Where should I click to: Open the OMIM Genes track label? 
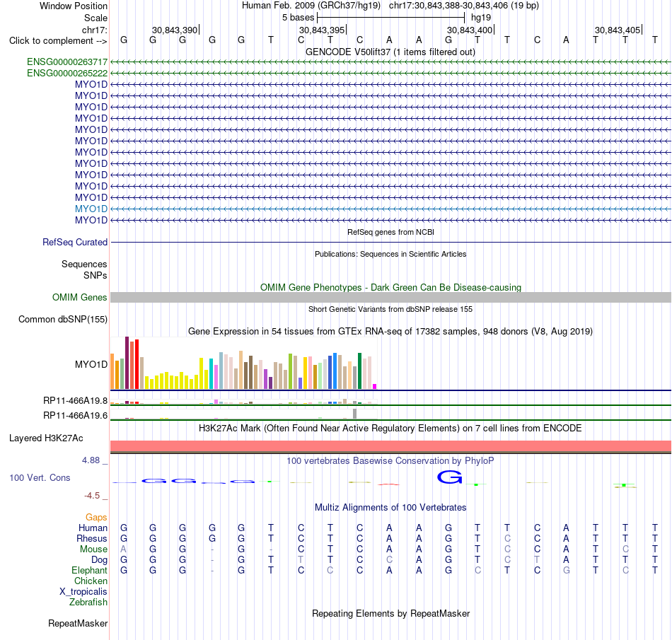click(79, 297)
